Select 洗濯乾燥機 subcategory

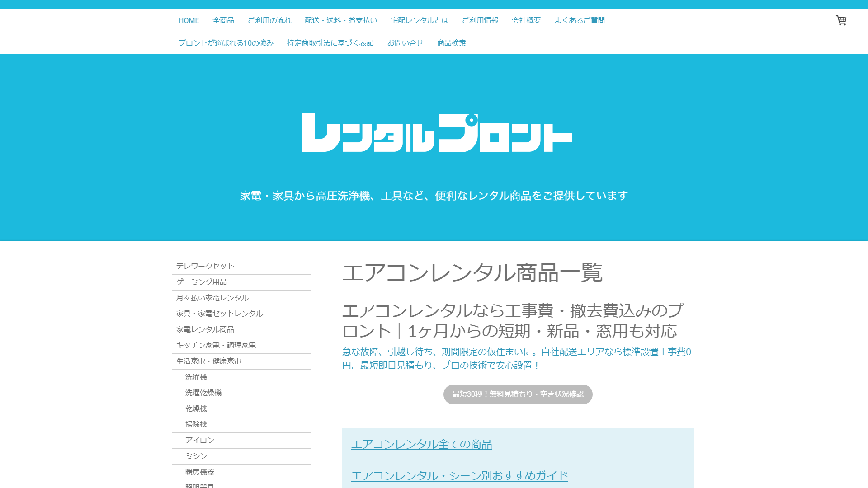tap(241, 393)
